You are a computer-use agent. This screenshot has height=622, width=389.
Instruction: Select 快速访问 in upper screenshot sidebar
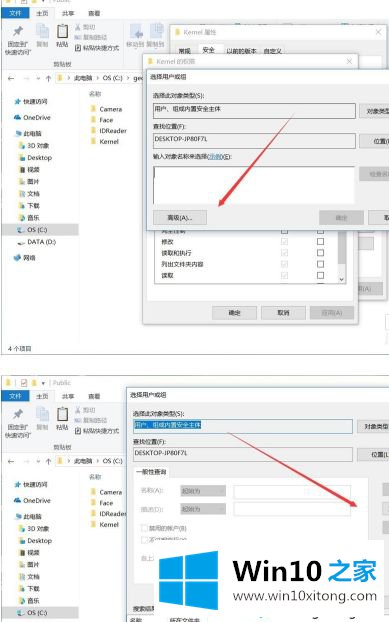tap(31, 102)
